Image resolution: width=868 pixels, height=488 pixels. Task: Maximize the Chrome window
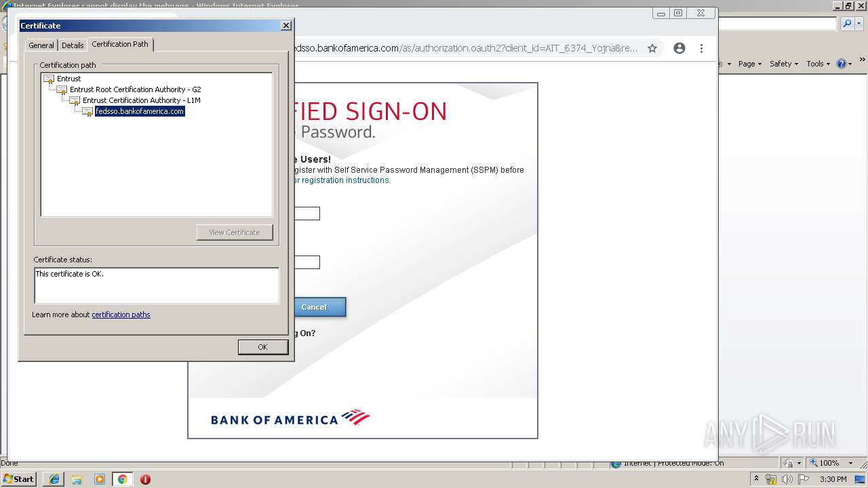[678, 13]
